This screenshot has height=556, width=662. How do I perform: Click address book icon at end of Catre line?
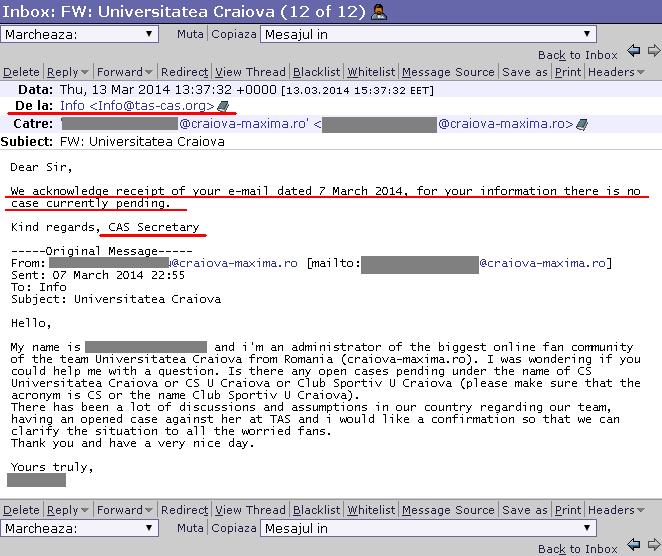pyautogui.click(x=582, y=125)
